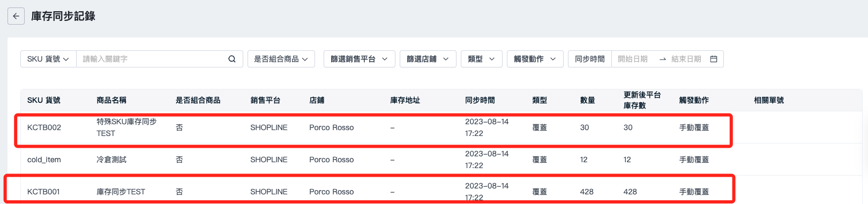Click quantity 30 in the 數量 column
The height and width of the screenshot is (204, 868).
(x=585, y=127)
